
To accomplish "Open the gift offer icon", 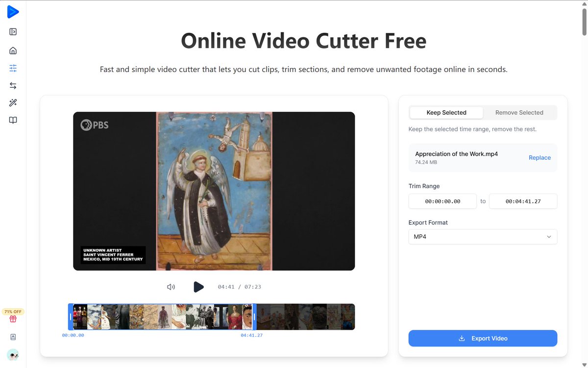I will click(x=13, y=319).
